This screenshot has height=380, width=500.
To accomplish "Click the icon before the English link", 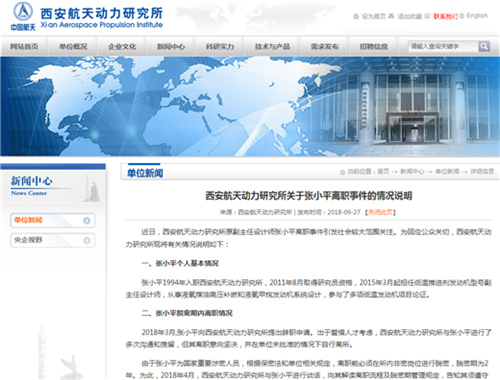I will point(462,16).
